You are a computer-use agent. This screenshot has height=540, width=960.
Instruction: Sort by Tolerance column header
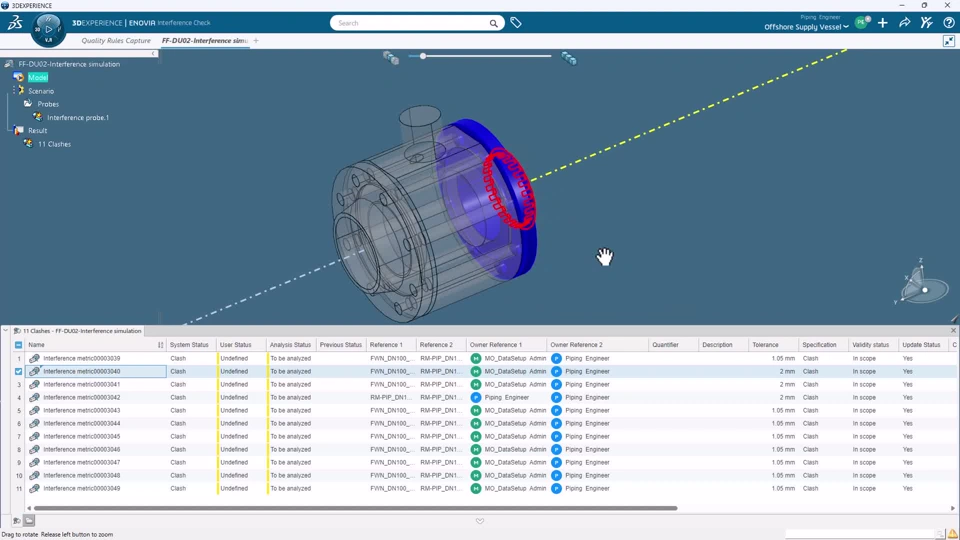click(765, 345)
